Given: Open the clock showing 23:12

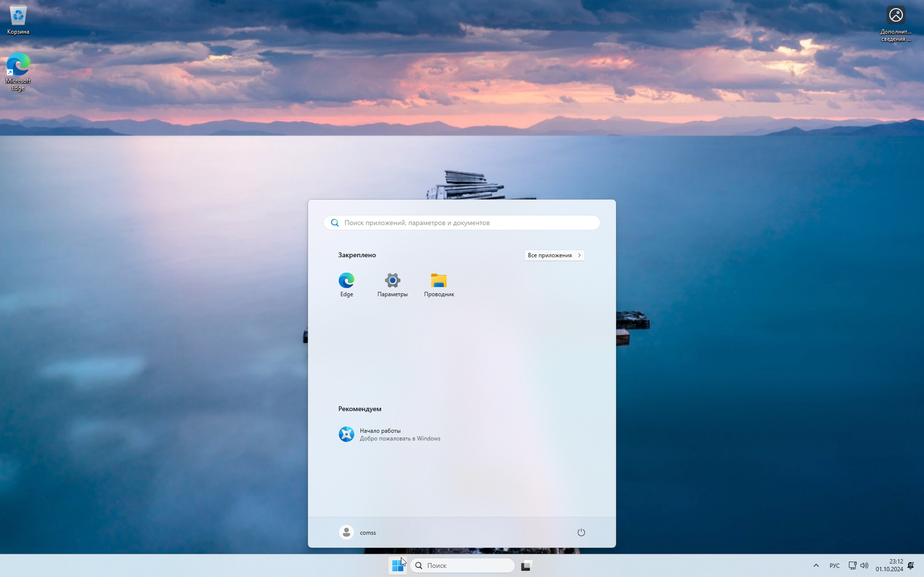Looking at the screenshot, I should (889, 565).
